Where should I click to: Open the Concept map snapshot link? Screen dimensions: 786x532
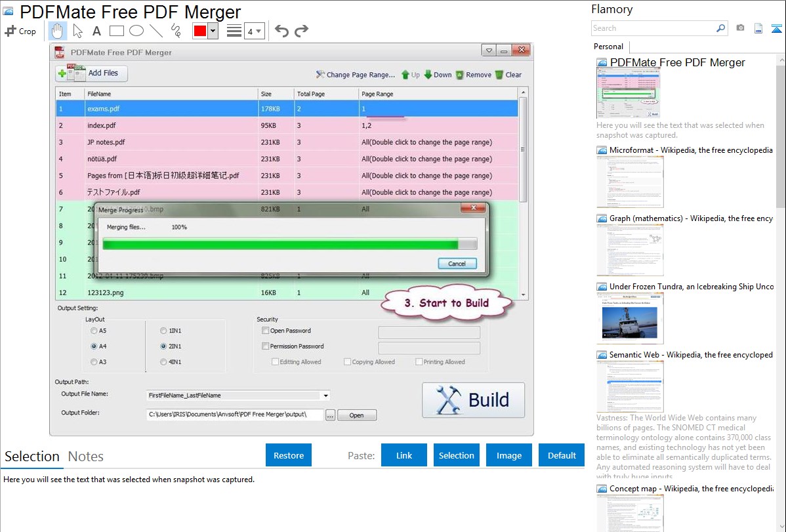click(x=692, y=488)
